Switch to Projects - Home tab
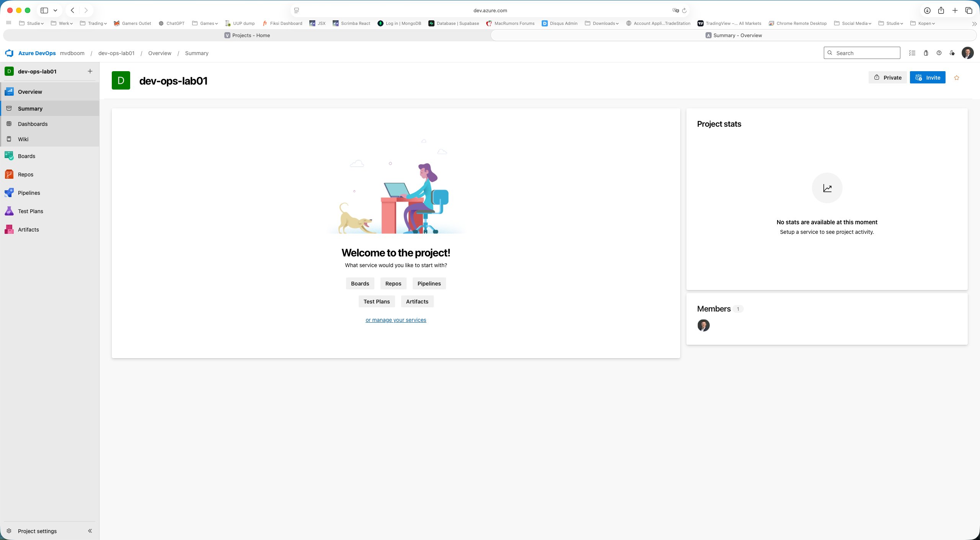The image size is (980, 540). click(247, 35)
